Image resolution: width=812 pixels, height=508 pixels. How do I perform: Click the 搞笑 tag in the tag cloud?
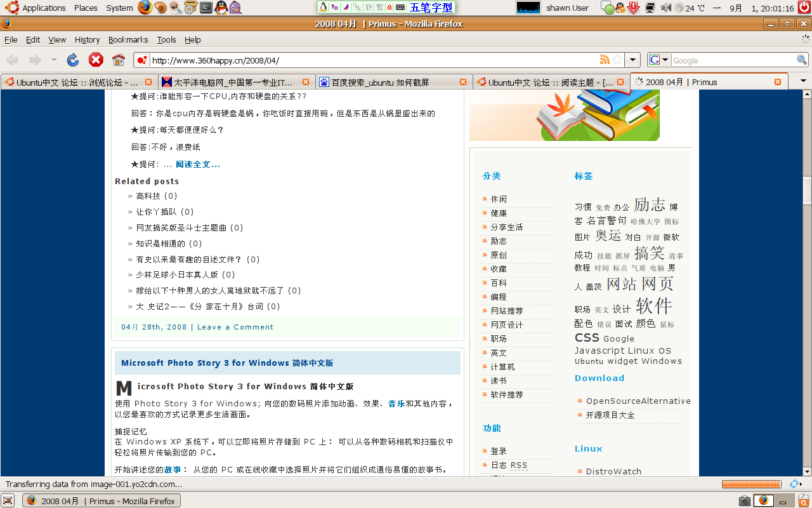click(x=649, y=253)
